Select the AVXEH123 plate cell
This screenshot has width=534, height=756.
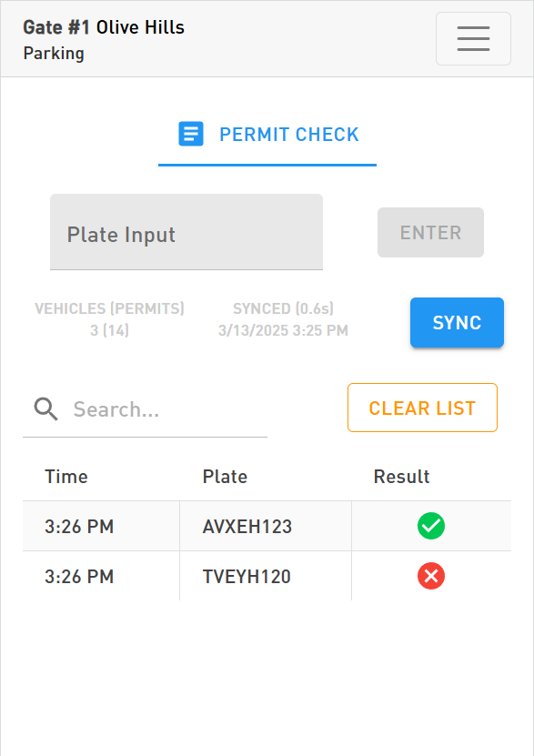click(x=266, y=526)
